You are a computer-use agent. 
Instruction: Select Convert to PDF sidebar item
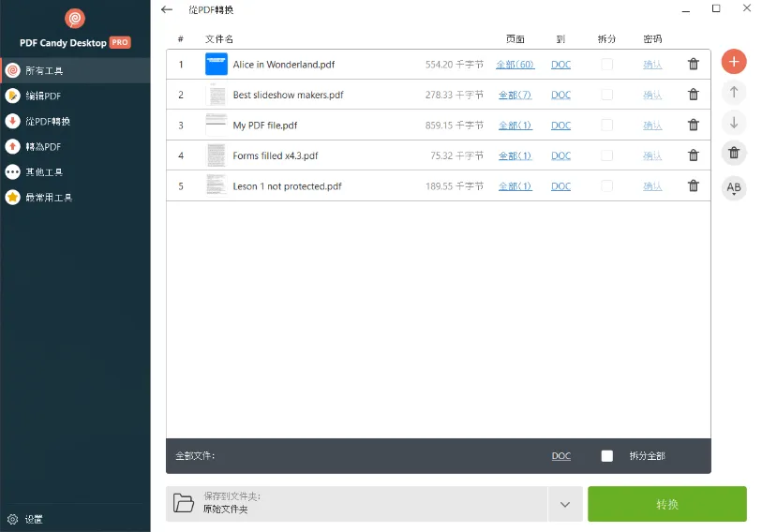tap(75, 146)
